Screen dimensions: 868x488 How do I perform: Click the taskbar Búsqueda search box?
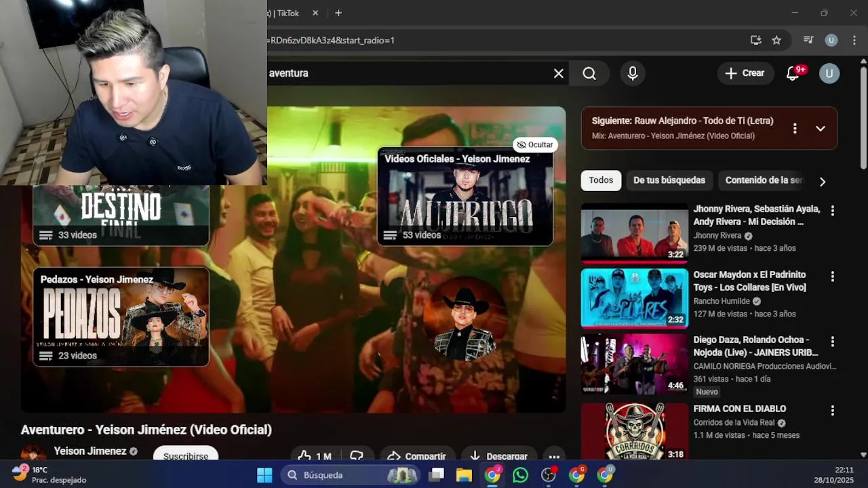[x=351, y=475]
